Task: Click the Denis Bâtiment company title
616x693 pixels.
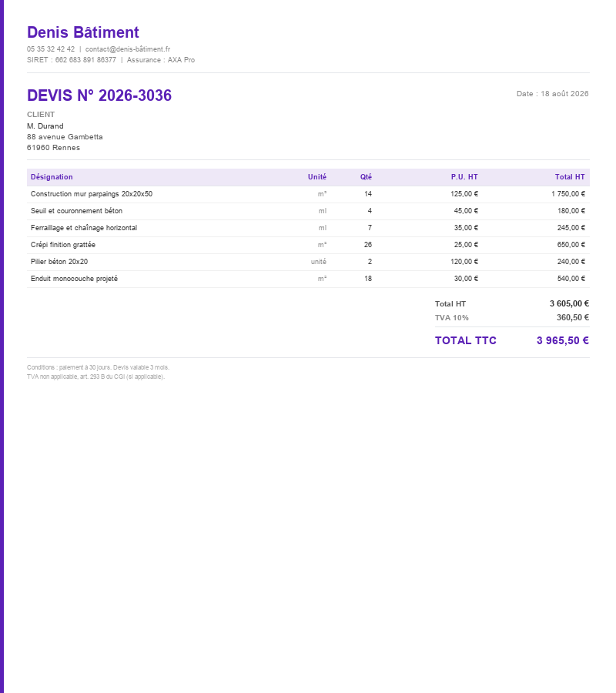Action: (83, 32)
